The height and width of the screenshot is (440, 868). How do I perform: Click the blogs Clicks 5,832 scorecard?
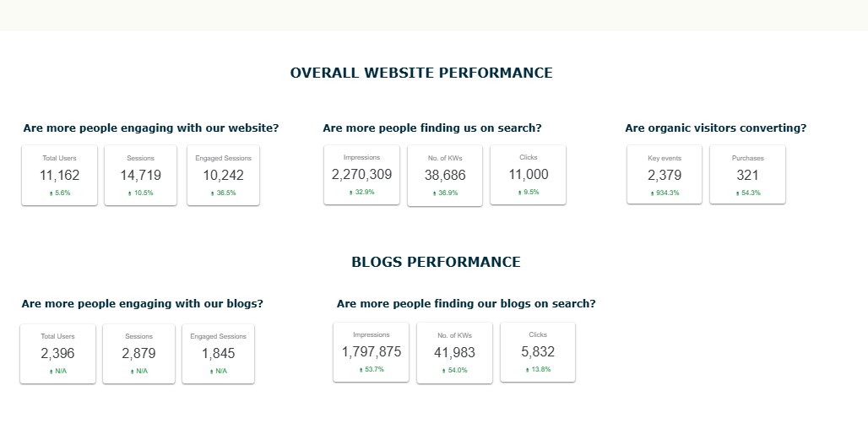[538, 352]
